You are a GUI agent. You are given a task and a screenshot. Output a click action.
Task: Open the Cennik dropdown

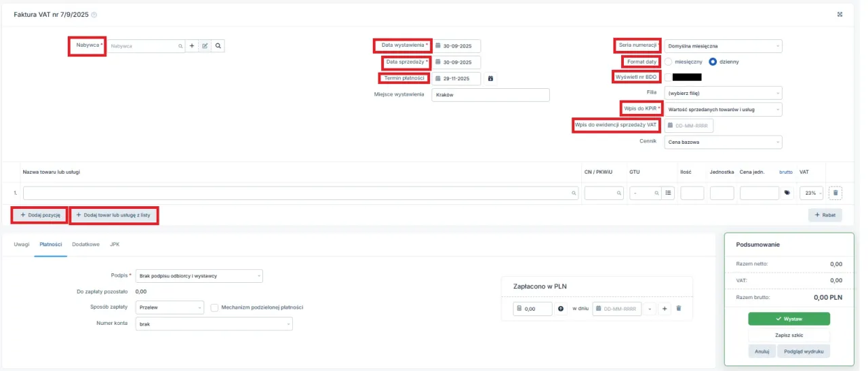pyautogui.click(x=723, y=142)
